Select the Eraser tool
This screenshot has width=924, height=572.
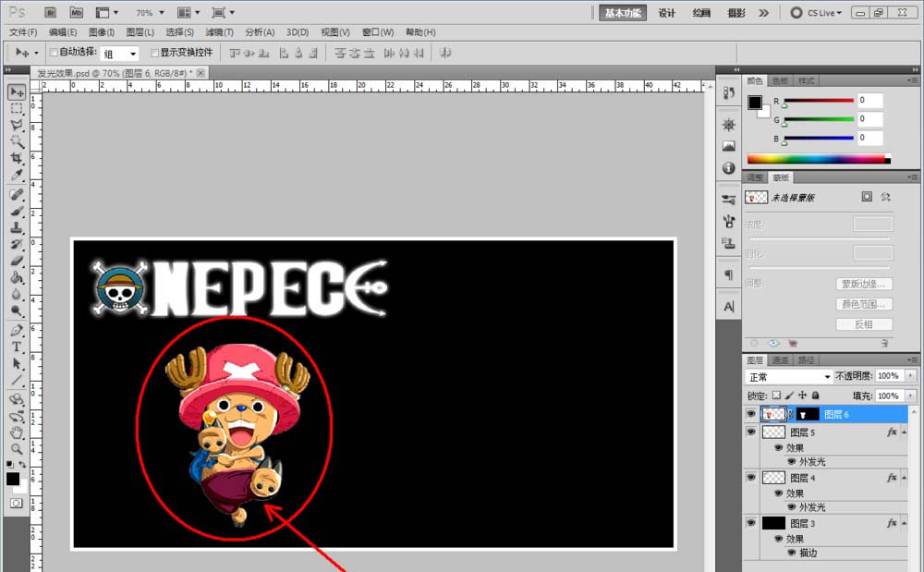click(x=17, y=261)
